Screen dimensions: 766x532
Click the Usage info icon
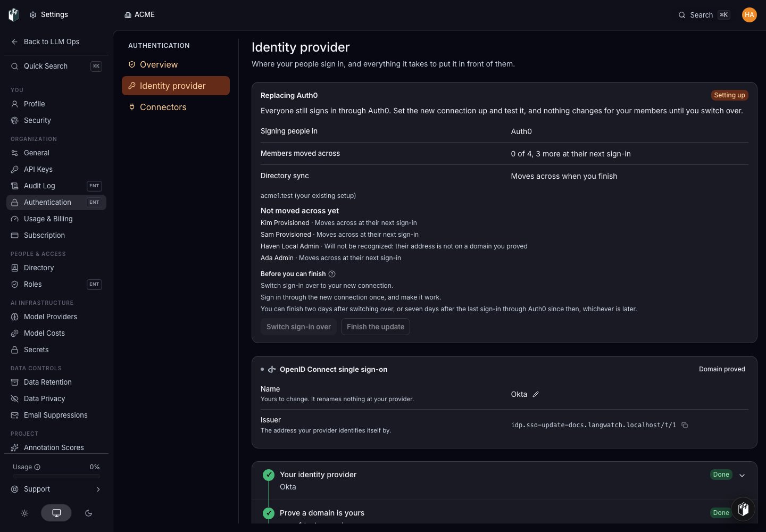[37, 467]
